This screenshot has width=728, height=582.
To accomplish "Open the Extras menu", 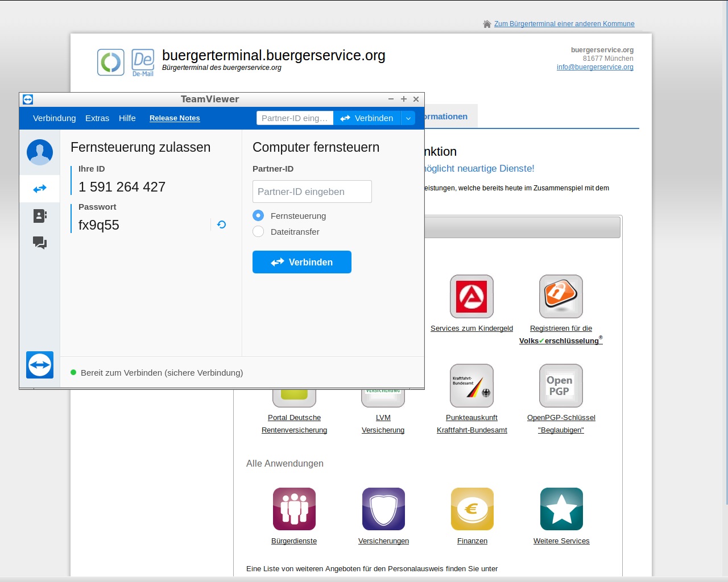I will point(97,118).
